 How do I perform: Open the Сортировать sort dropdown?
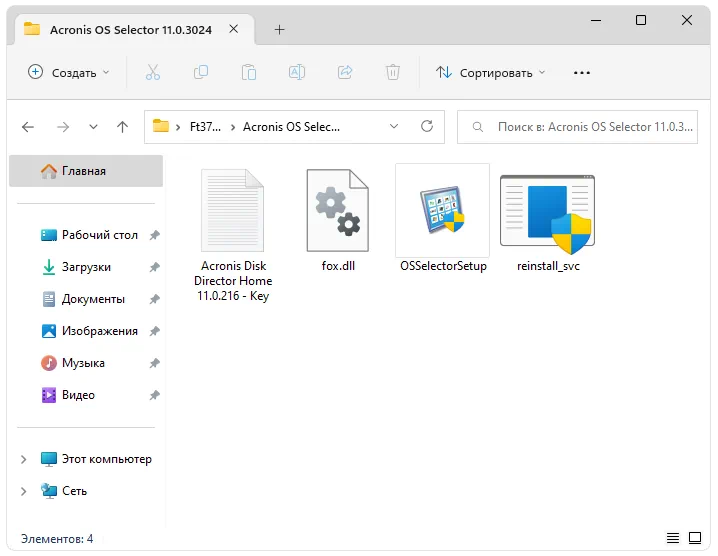coord(490,72)
